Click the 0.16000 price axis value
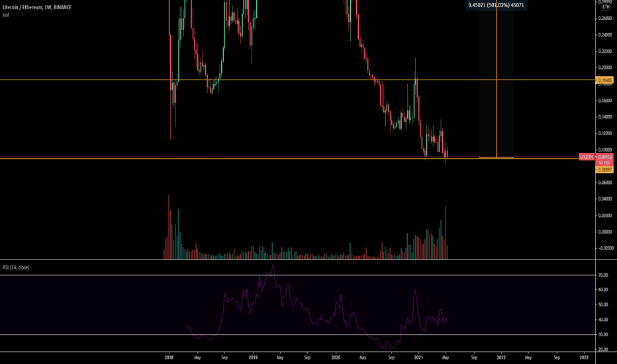The width and height of the screenshot is (617, 364). 605,101
